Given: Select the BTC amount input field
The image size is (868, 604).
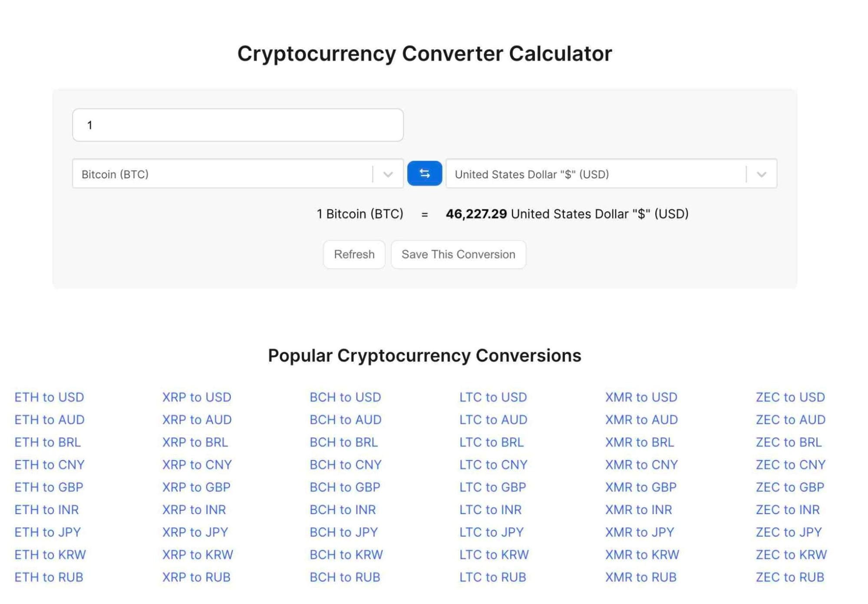Looking at the screenshot, I should point(238,124).
